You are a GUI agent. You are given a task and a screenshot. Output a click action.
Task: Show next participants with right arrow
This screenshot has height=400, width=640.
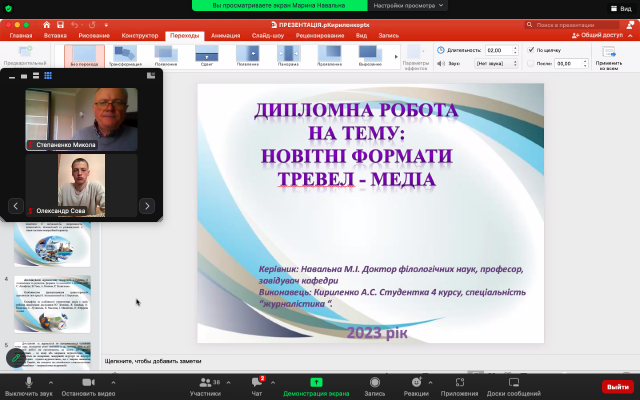(147, 206)
